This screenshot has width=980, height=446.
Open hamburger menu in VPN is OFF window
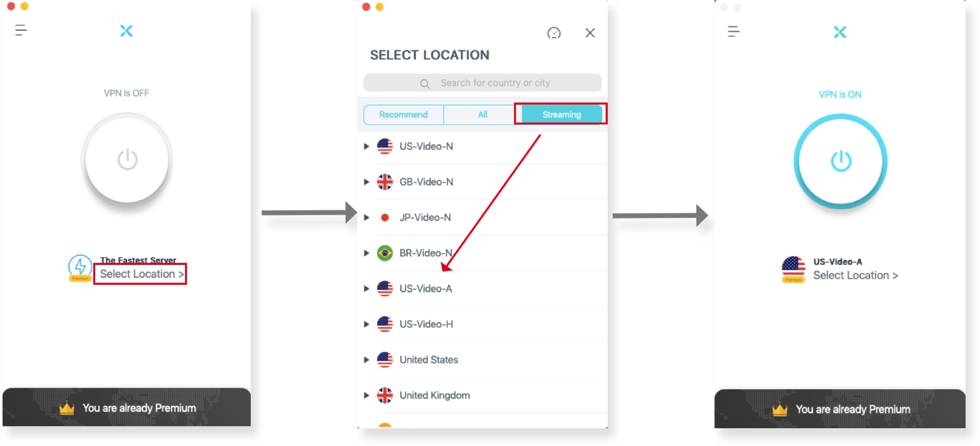[x=21, y=30]
